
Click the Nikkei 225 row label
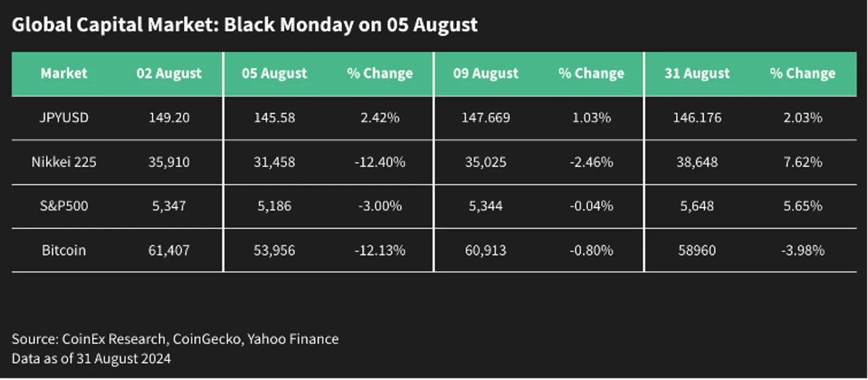63,162
